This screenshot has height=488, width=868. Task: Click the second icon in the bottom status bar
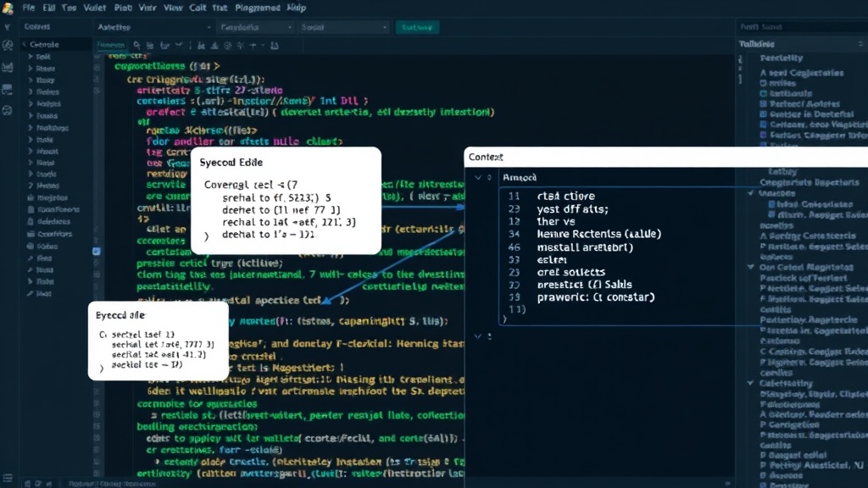coord(38,484)
